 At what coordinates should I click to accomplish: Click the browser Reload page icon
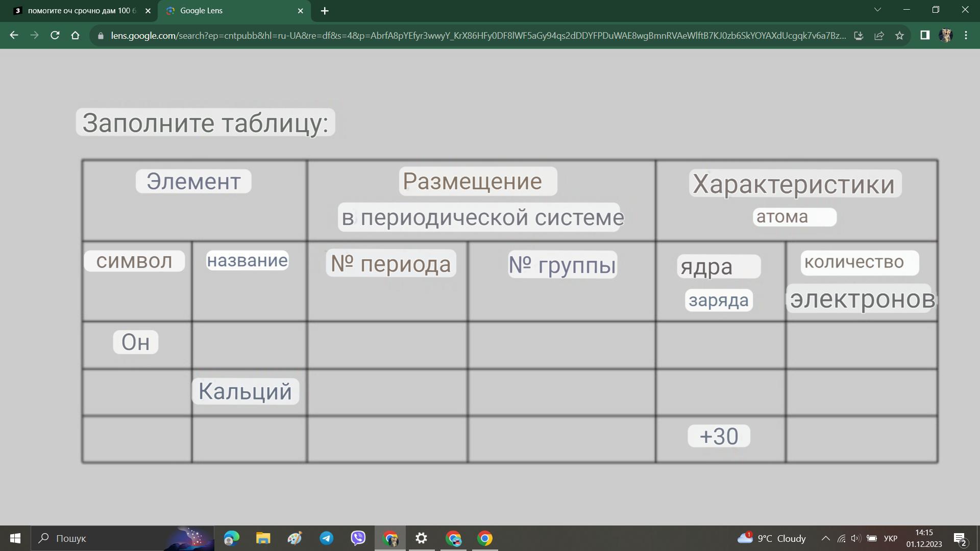pyautogui.click(x=55, y=35)
